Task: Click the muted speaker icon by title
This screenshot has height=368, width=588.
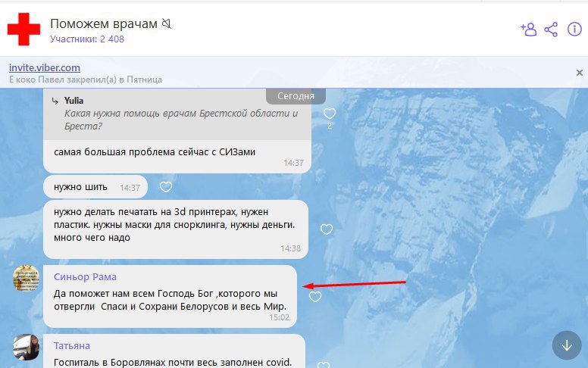Action: point(167,24)
